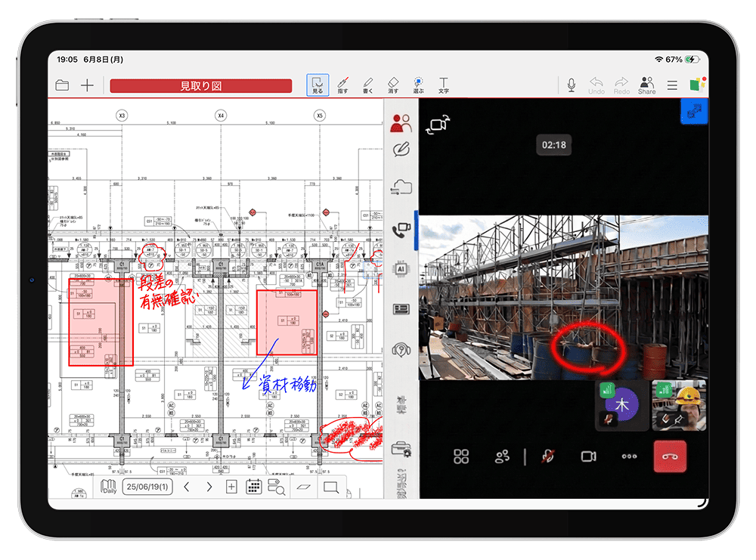
Task: Select the 書く pen tool
Action: [368, 85]
